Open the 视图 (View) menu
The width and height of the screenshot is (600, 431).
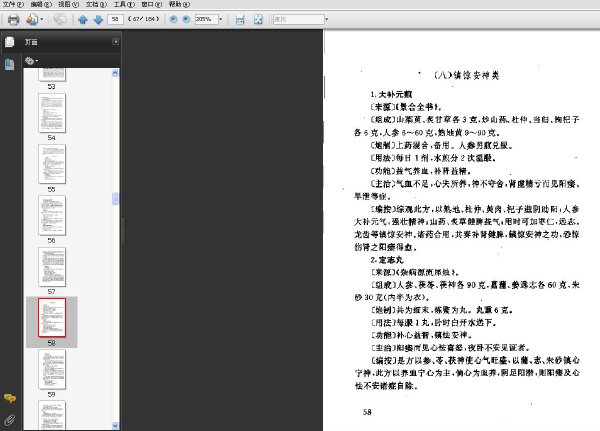pos(62,4)
